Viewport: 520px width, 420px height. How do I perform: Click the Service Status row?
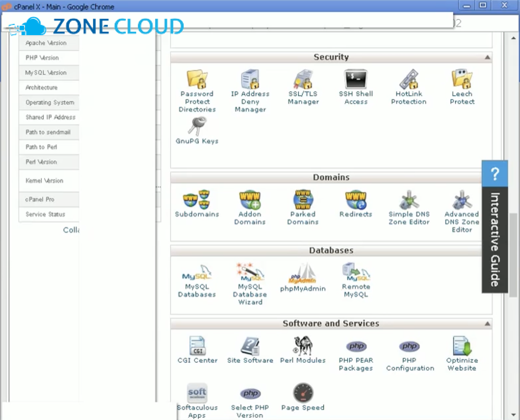click(x=49, y=214)
